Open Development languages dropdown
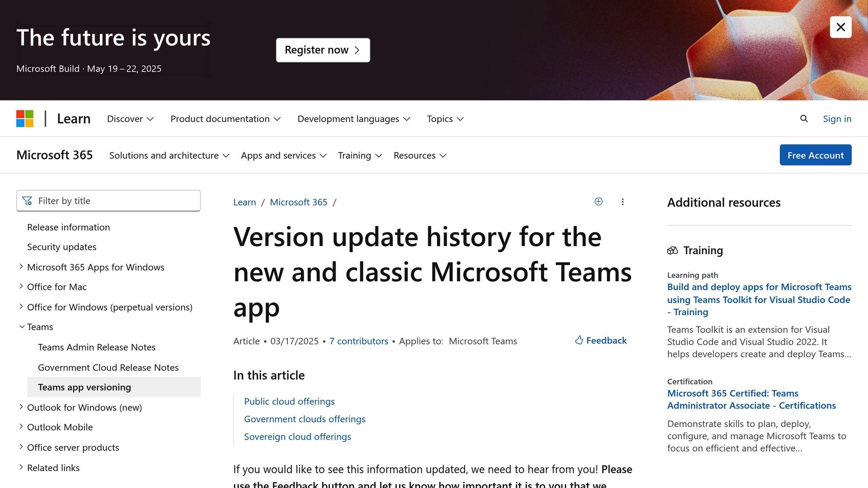This screenshot has width=868, height=488. tap(353, 119)
